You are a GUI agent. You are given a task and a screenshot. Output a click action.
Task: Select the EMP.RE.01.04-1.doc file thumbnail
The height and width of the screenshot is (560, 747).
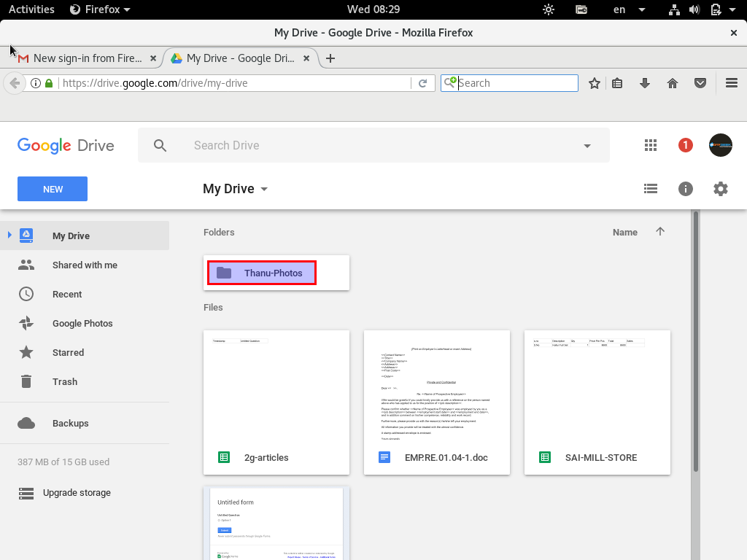[437, 402]
